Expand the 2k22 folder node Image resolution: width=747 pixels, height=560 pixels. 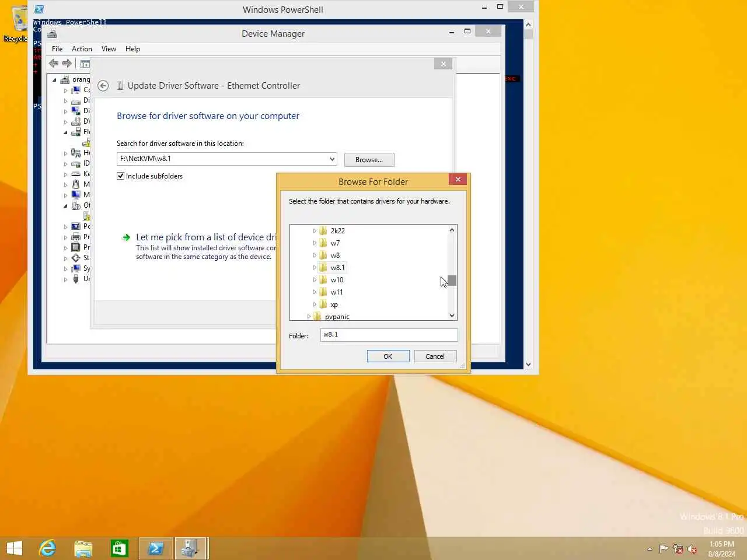[315, 231]
